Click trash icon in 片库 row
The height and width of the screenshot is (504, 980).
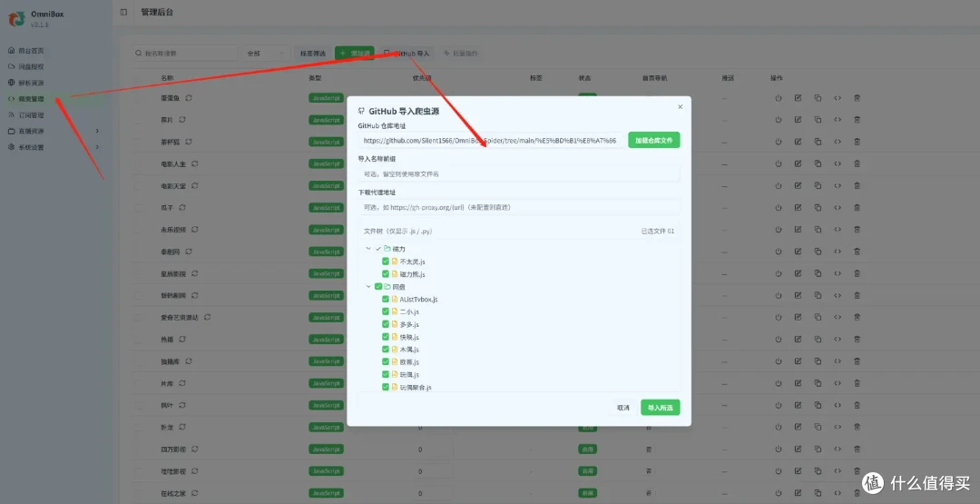[x=857, y=383]
